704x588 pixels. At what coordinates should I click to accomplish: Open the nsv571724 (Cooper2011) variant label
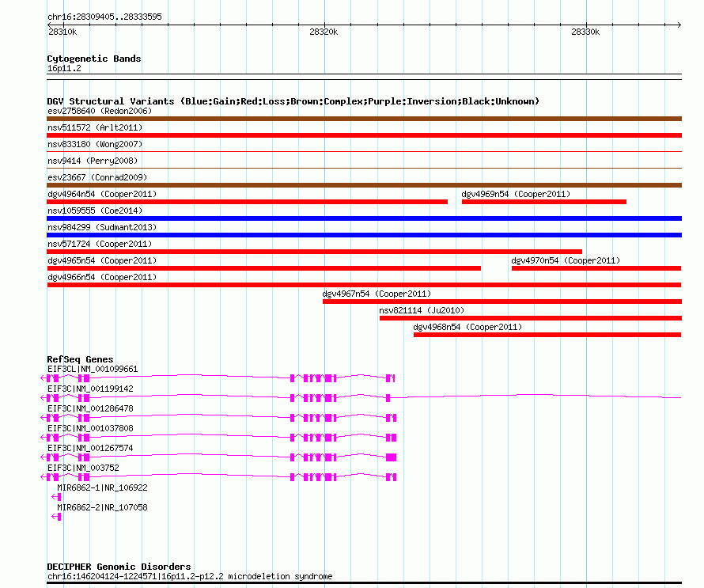(x=100, y=244)
